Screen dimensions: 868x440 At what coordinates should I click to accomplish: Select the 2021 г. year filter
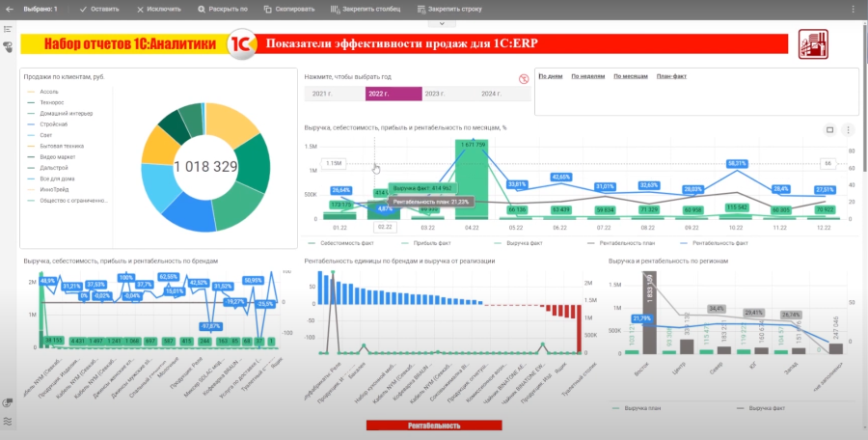click(x=335, y=94)
